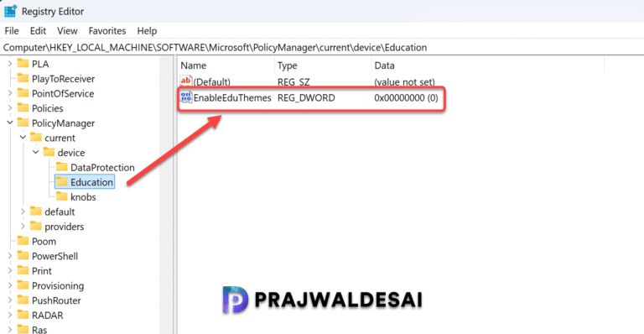Select the (Default) value name
This screenshot has height=334, width=644.
click(212, 81)
